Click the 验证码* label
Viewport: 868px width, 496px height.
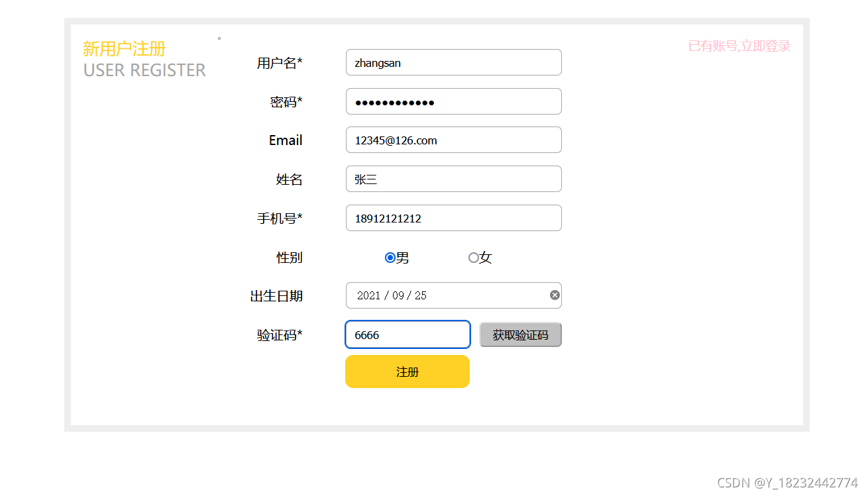tap(280, 335)
